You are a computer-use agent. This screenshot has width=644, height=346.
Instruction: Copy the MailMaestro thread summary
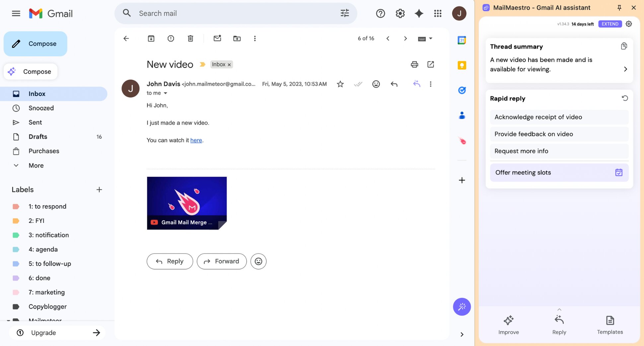(x=624, y=46)
